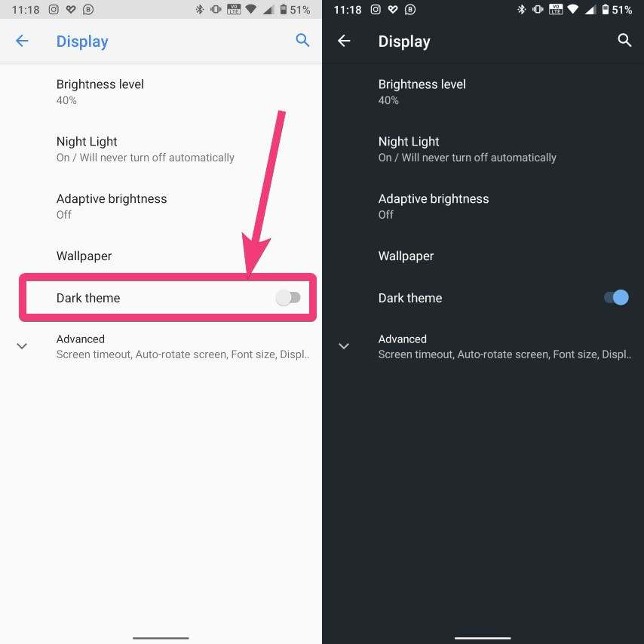Tap home gesture bar under dark screen
Image resolution: width=644 pixels, height=644 pixels.
point(483,638)
